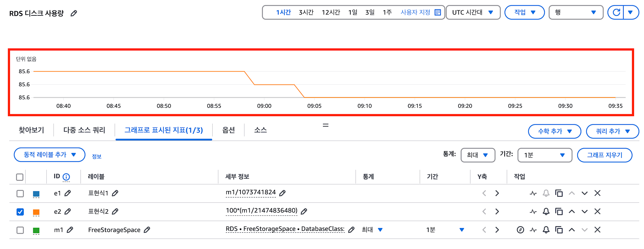
Task: Move e1 row down chevron
Action: point(585,193)
